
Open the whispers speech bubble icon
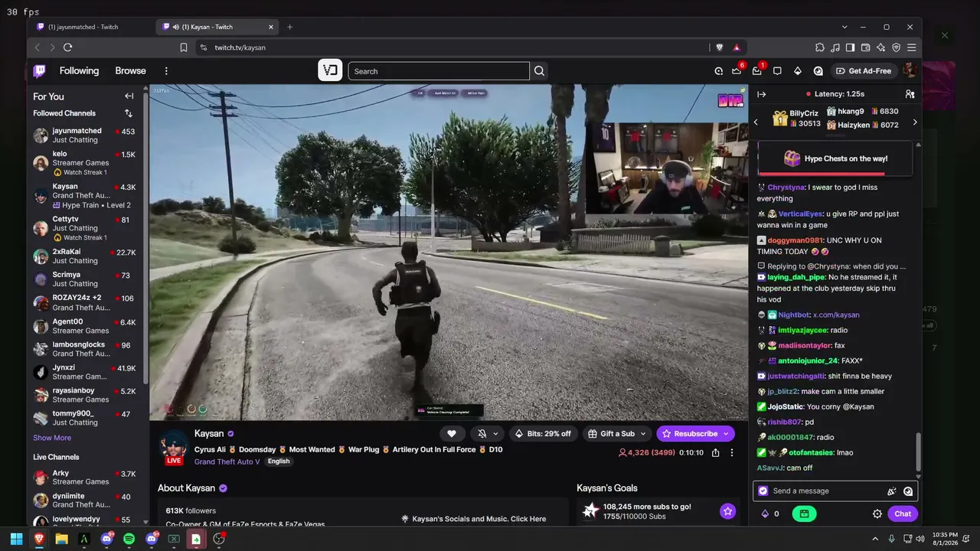(777, 71)
